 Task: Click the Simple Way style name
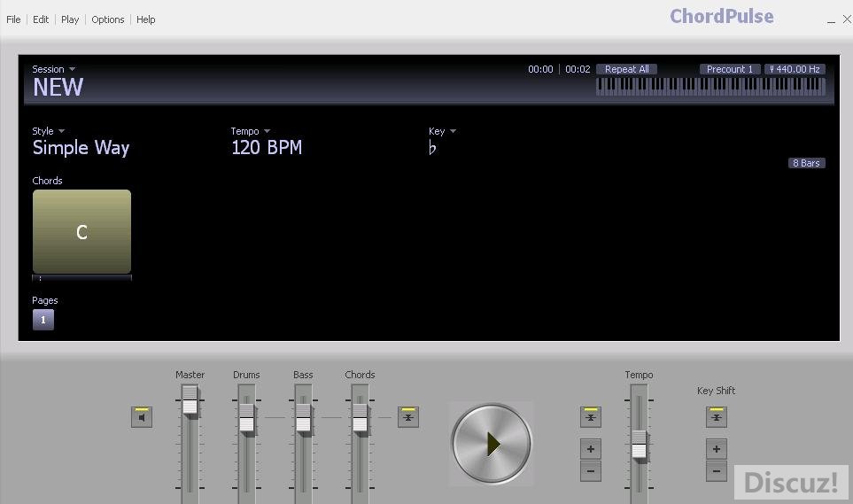point(81,148)
